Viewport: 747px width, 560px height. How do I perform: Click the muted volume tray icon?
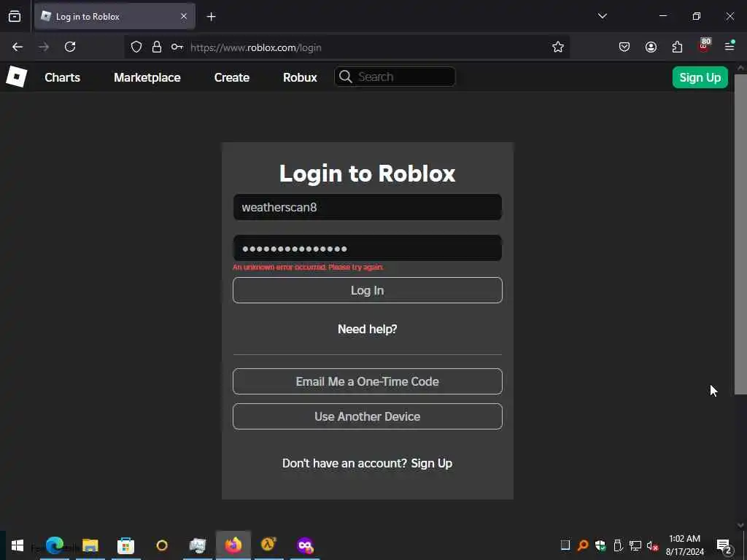coord(653,545)
